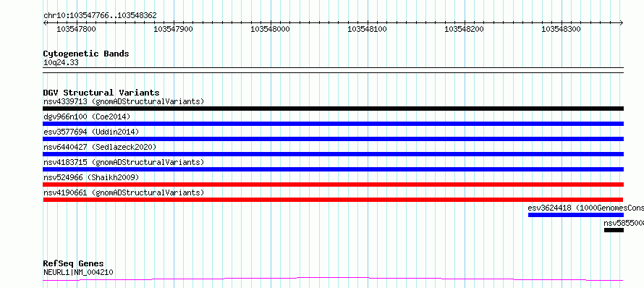The width and height of the screenshot is (644, 288).
Task: Click ruler tick label 103548300
Action: point(561,29)
